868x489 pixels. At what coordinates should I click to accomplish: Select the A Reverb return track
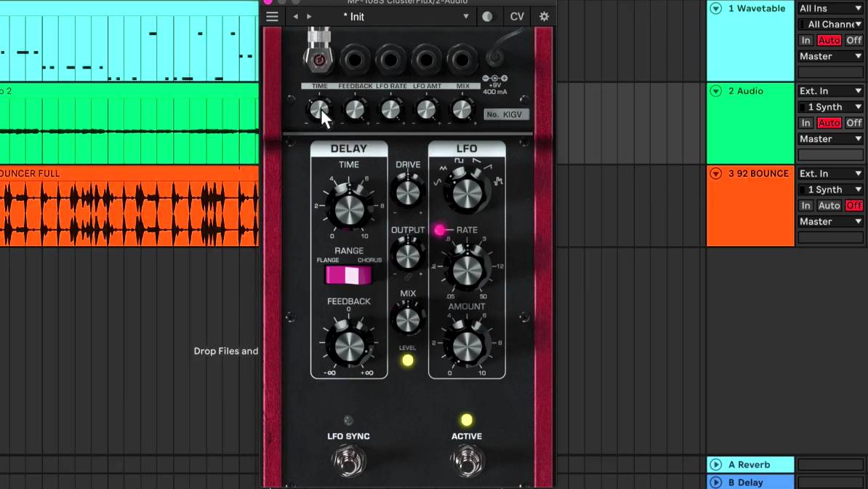coord(750,464)
